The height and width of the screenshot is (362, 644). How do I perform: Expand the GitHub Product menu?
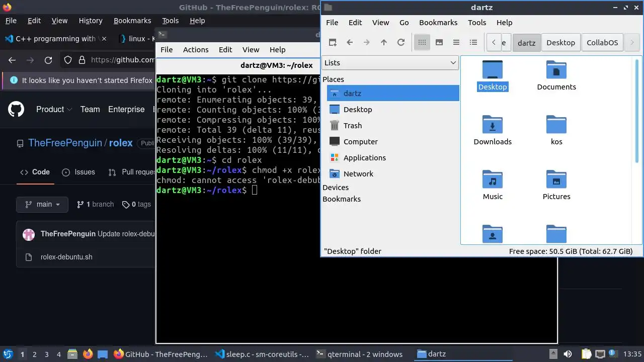(x=54, y=109)
